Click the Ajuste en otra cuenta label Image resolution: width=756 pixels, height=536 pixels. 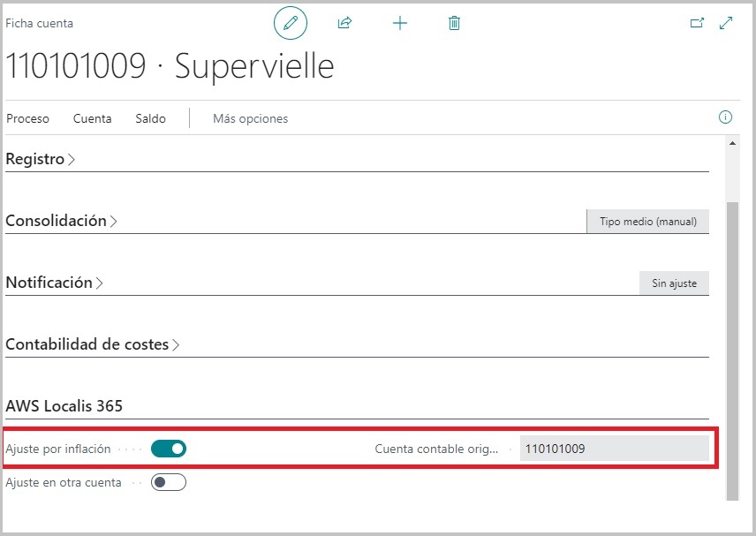click(x=64, y=482)
